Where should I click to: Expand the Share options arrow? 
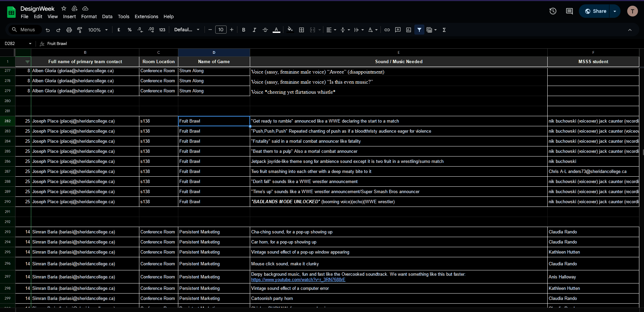[614, 11]
